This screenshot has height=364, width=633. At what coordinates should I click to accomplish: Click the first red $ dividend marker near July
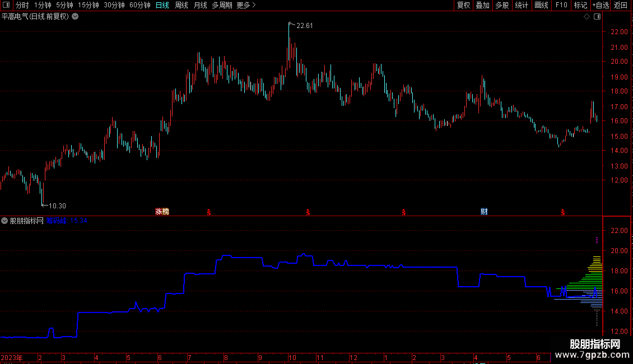coord(209,212)
